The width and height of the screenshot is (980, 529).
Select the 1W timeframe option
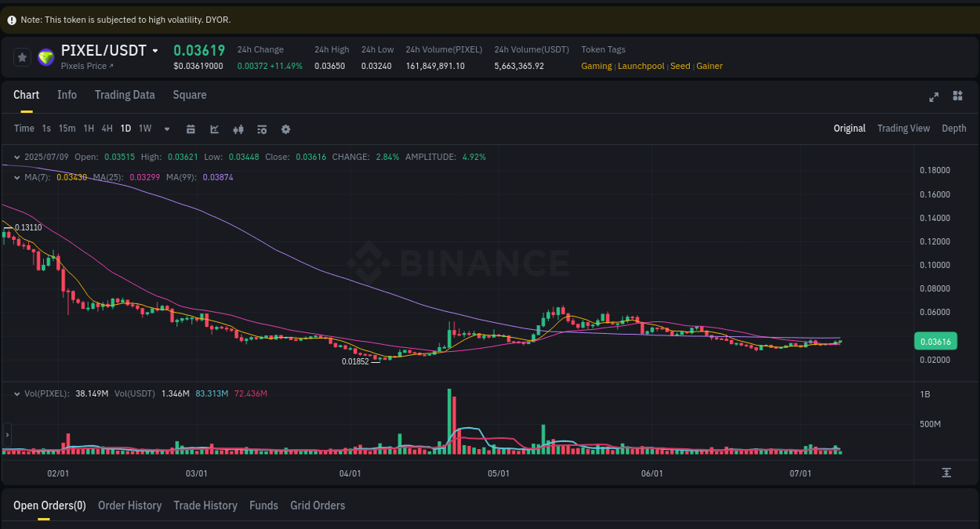pyautogui.click(x=144, y=129)
